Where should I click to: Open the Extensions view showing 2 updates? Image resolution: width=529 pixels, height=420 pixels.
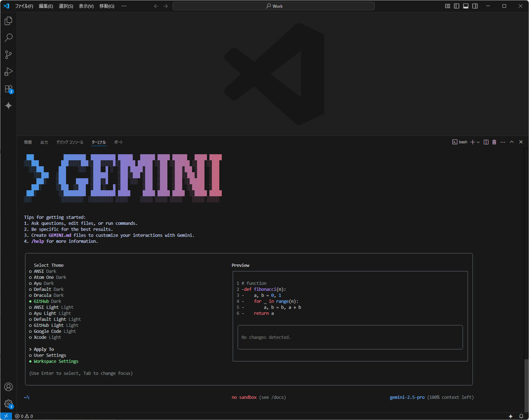(x=8, y=89)
